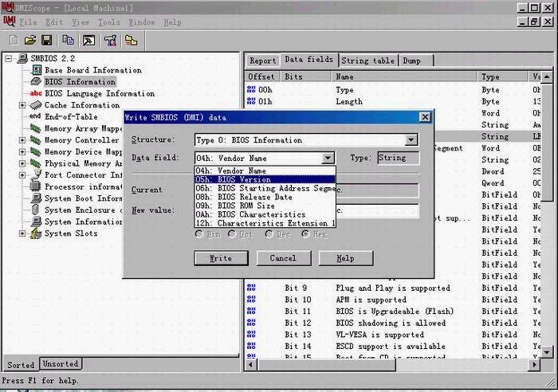Click the BIOS Language Information abc icon
Screen dimensions: 558x392
point(36,93)
